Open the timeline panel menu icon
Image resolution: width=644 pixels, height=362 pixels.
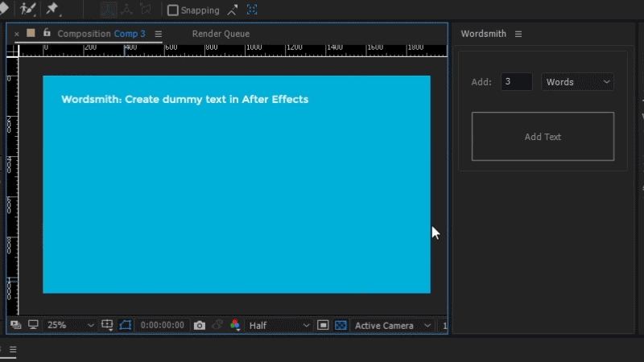pyautogui.click(x=13, y=349)
